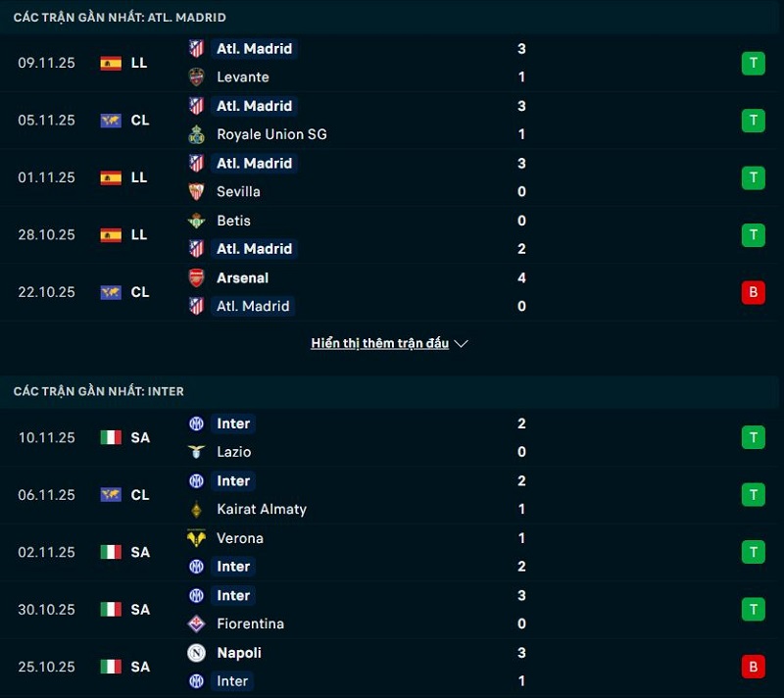Expand the chevron next to Hiển thị thêm trận đấu
The image size is (784, 698).
[x=459, y=343]
